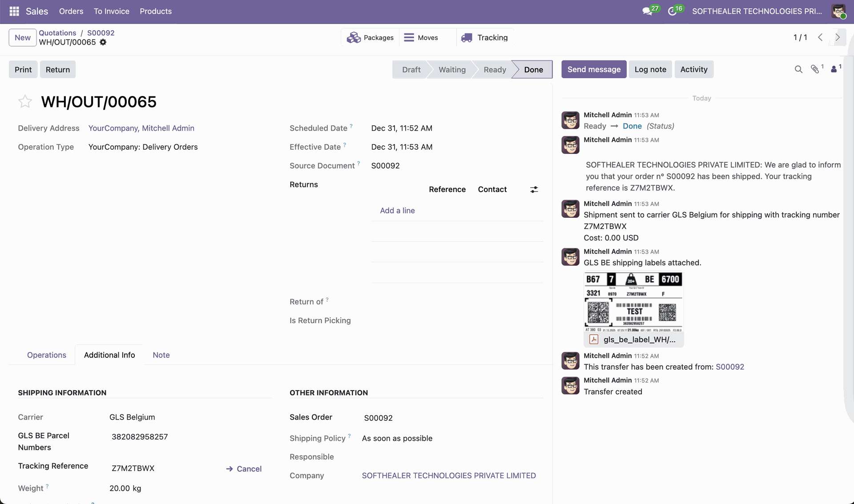Search messages with the magnifier icon

(x=798, y=69)
